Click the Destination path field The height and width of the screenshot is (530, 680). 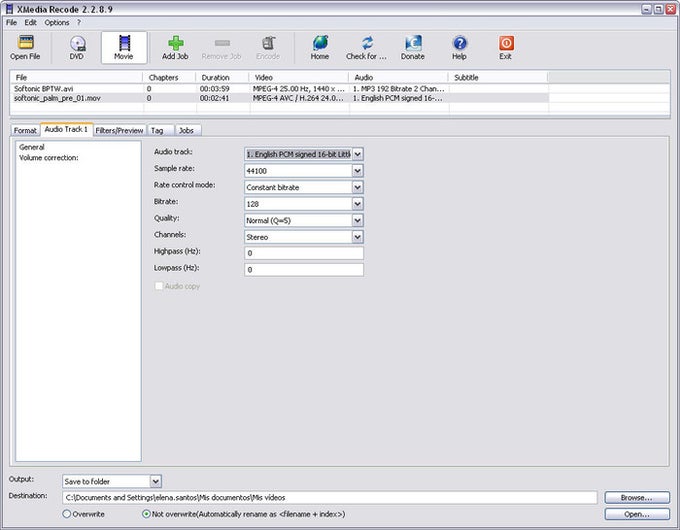[x=330, y=497]
